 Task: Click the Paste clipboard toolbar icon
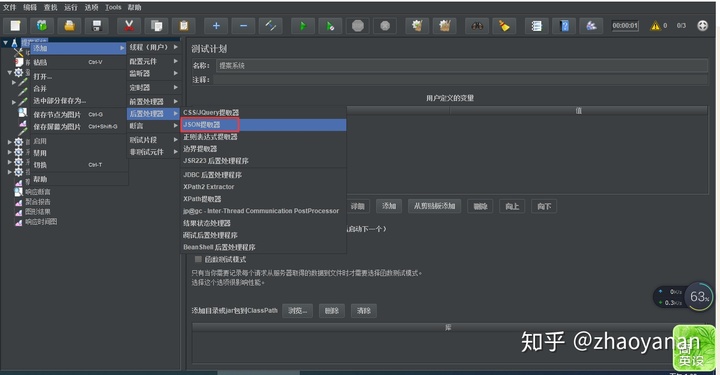(184, 26)
